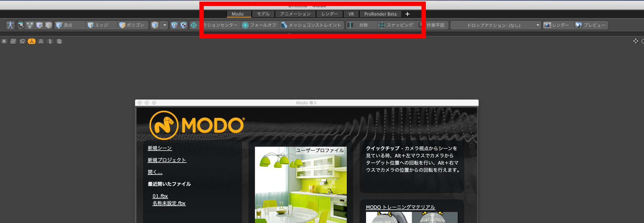
Task: Click the humanoid figure icon in the toolbar
Action: point(10,25)
